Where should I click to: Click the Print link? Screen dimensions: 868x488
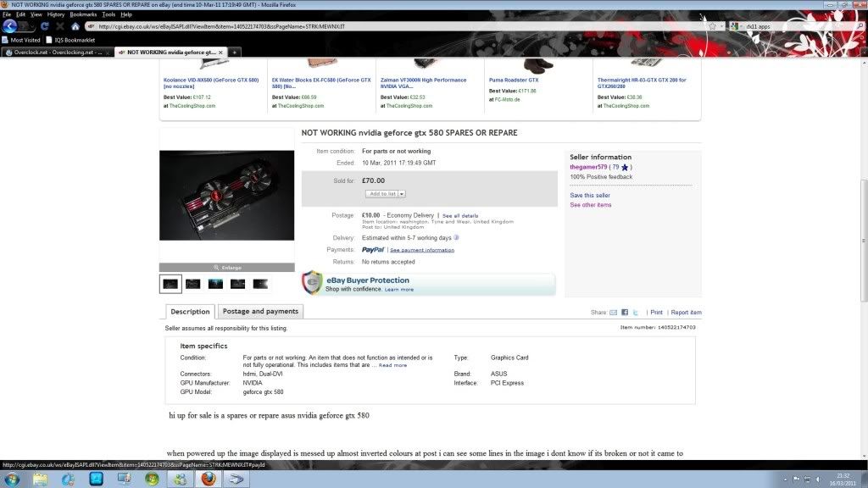(x=656, y=313)
